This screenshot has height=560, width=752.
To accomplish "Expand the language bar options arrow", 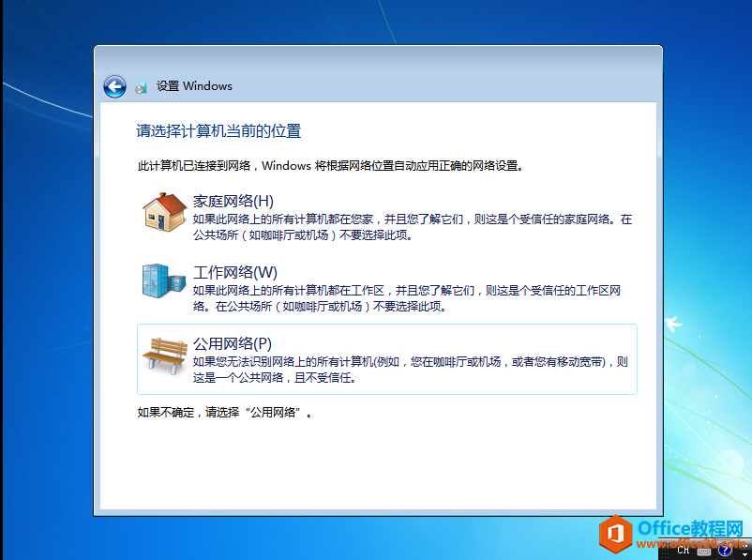I will pos(744,553).
